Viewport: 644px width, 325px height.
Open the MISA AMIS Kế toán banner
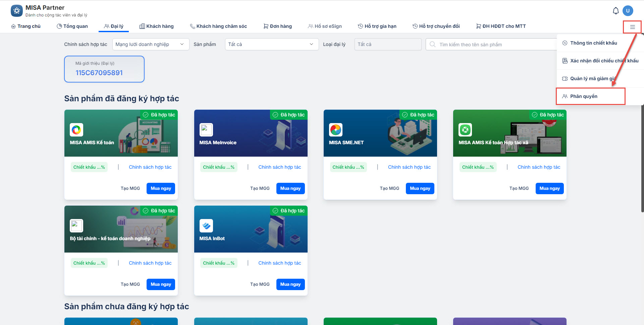(x=121, y=133)
